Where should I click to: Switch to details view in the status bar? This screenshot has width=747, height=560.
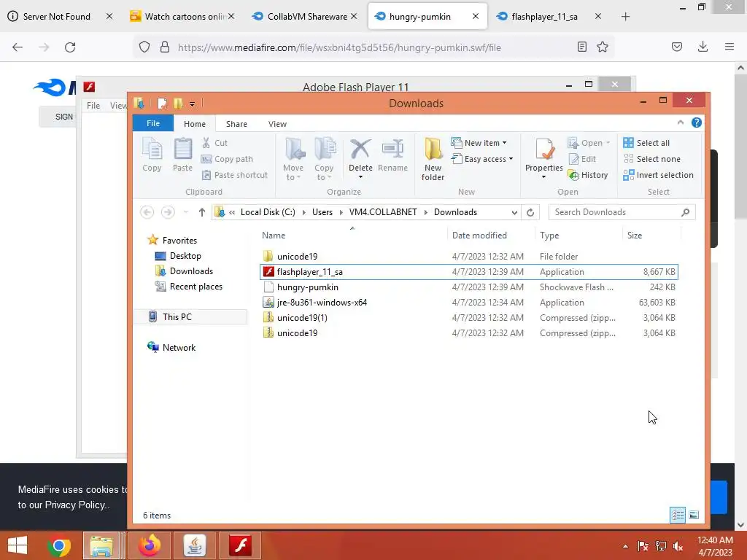678,515
